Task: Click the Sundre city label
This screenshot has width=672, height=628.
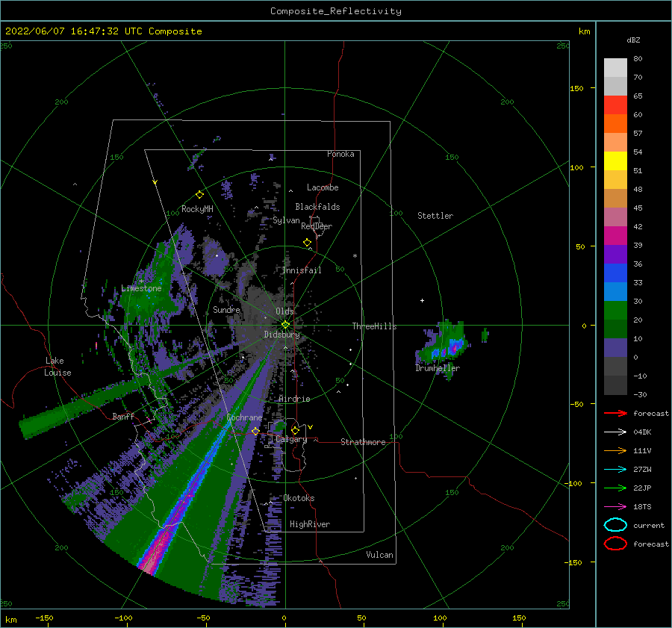Action: [x=227, y=309]
